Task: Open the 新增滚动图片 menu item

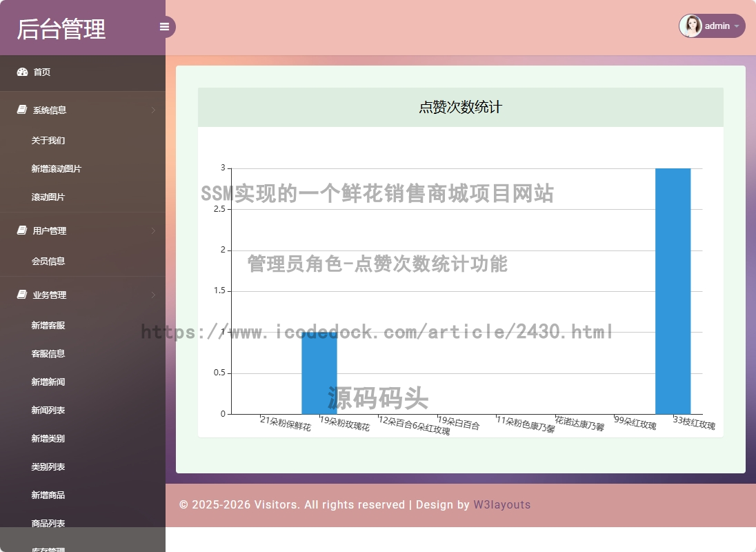Action: tap(57, 169)
